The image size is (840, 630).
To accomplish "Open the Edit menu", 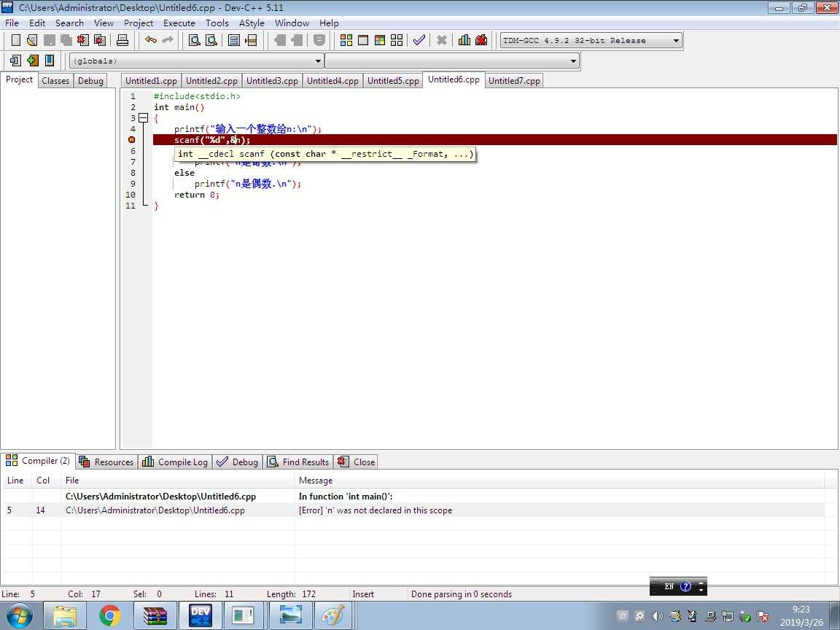I will pyautogui.click(x=37, y=23).
